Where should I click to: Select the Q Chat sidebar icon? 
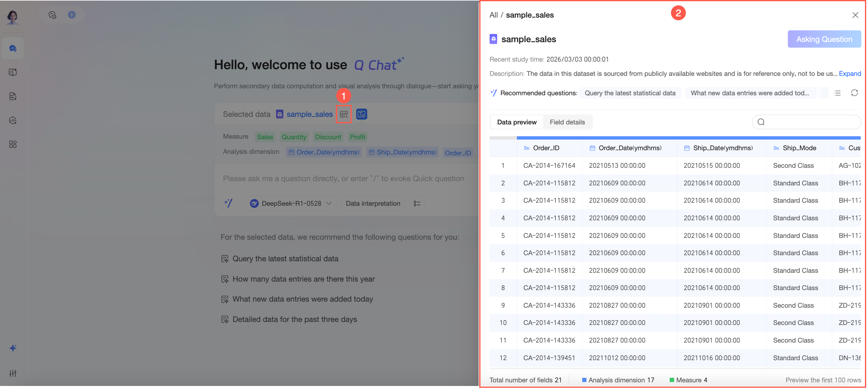pyautogui.click(x=13, y=49)
